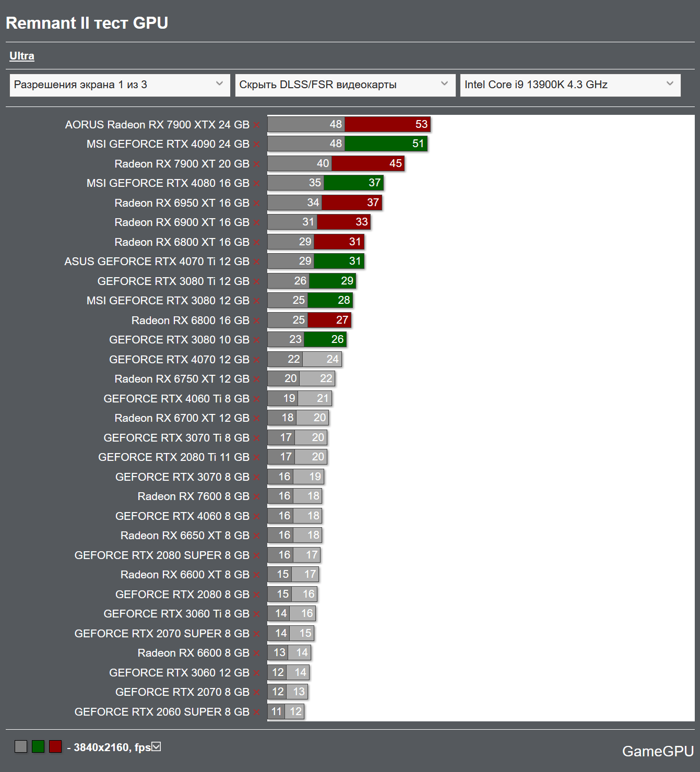Click the 33 fps value for Radeon RX 6900 XT
Screen dimensions: 700x772
tap(362, 222)
